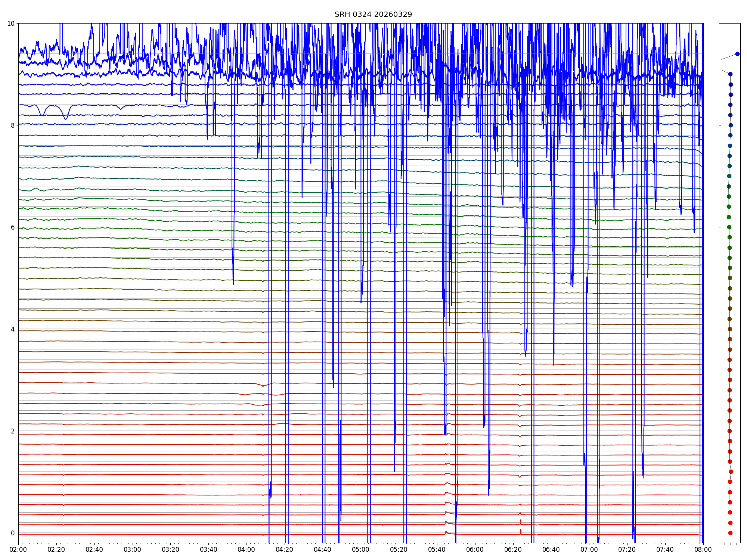Click the y-axis label 0

click(13, 533)
